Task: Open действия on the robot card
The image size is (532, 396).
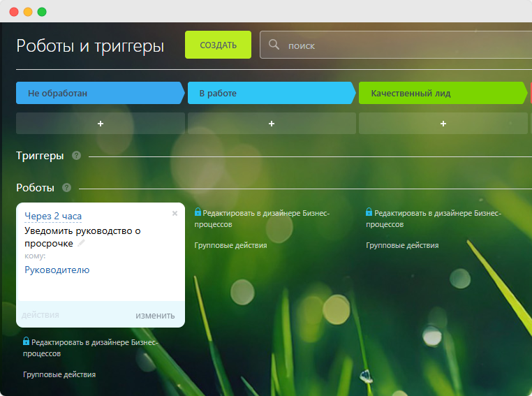Action: [x=40, y=315]
